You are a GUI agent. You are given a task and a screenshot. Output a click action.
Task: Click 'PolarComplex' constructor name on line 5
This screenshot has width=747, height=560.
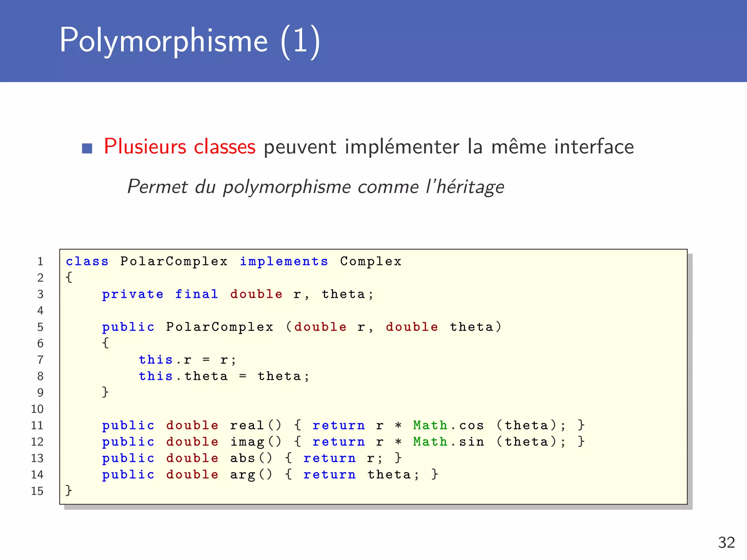pos(220,327)
